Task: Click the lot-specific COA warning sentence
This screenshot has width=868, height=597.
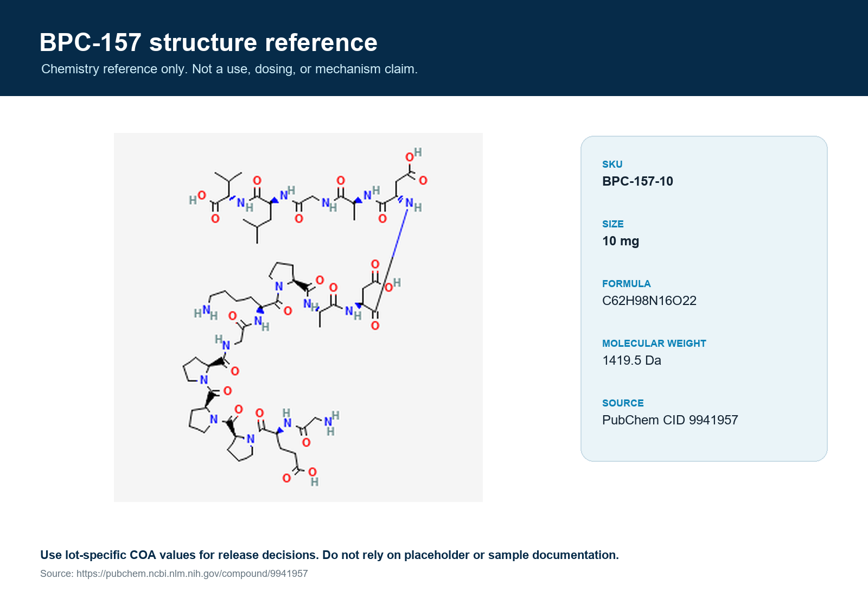Action: (329, 555)
